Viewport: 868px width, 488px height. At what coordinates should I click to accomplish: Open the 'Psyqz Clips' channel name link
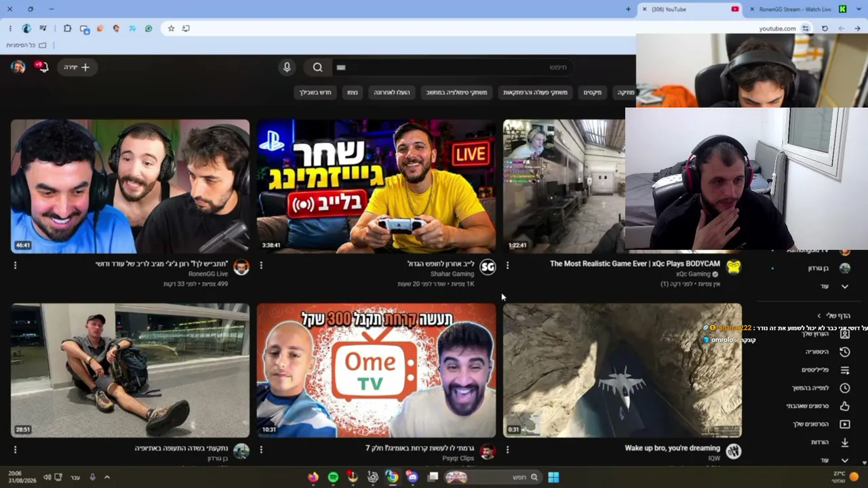458,458
